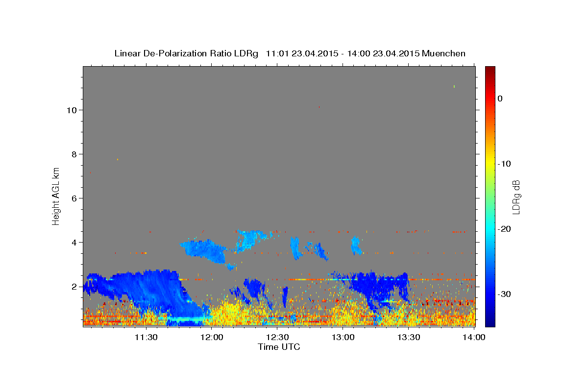Click the 'Height AGL km' axis label
This screenshot has width=588, height=392.
point(56,196)
